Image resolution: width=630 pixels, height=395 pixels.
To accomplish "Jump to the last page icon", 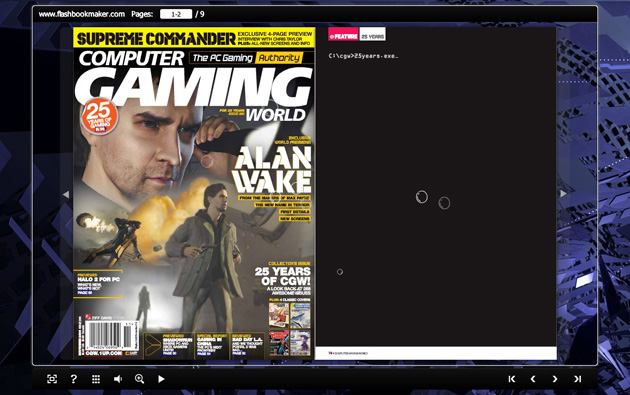I will [x=577, y=379].
